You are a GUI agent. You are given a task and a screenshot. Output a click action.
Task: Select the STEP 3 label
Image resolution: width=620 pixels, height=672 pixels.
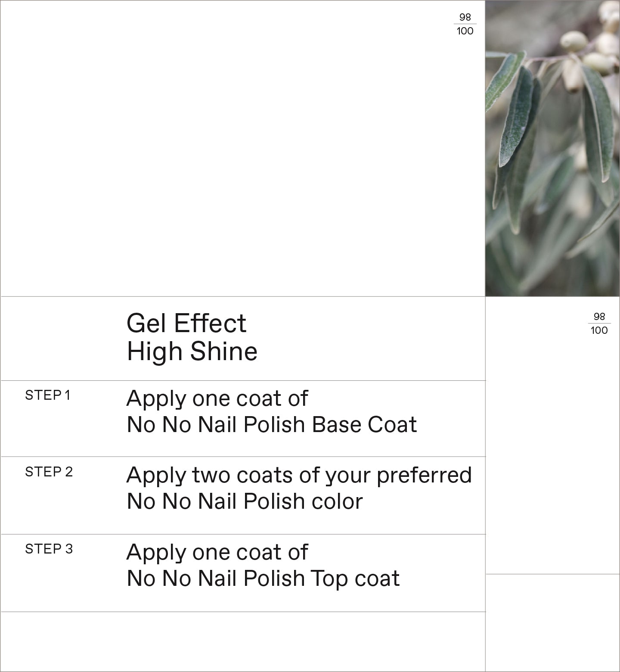click(49, 549)
